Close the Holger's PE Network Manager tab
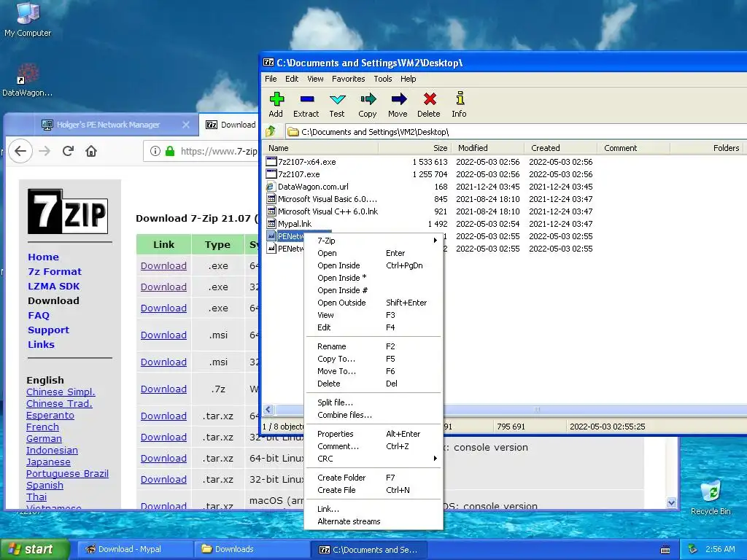This screenshot has height=560, width=747. pyautogui.click(x=186, y=125)
